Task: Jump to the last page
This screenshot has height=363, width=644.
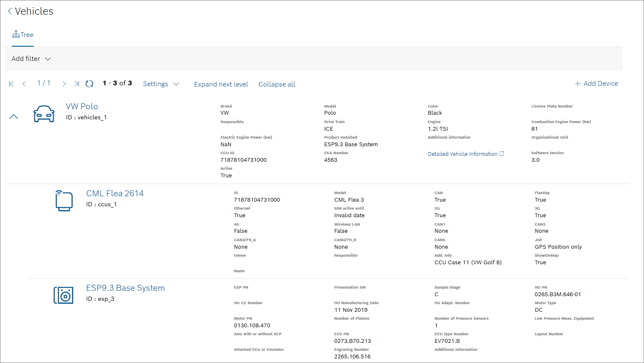Action: click(77, 84)
